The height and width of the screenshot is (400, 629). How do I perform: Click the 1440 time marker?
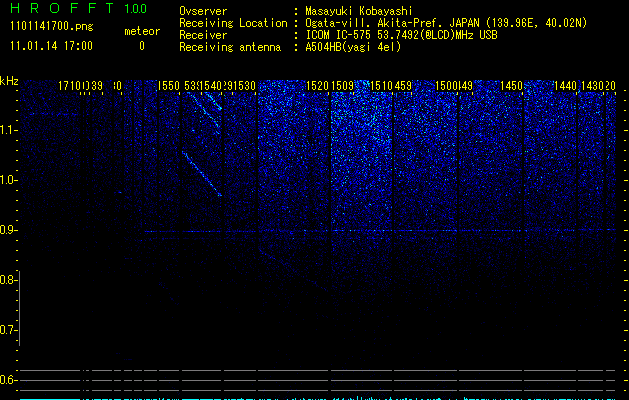tap(566, 85)
